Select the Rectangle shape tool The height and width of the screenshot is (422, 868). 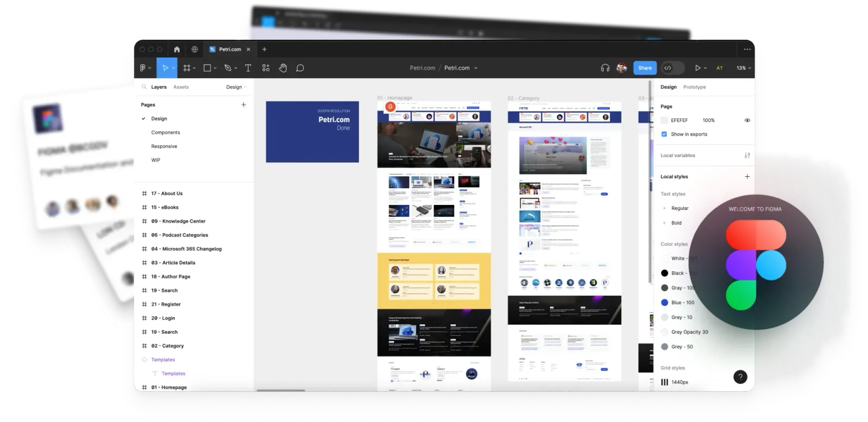pyautogui.click(x=207, y=68)
